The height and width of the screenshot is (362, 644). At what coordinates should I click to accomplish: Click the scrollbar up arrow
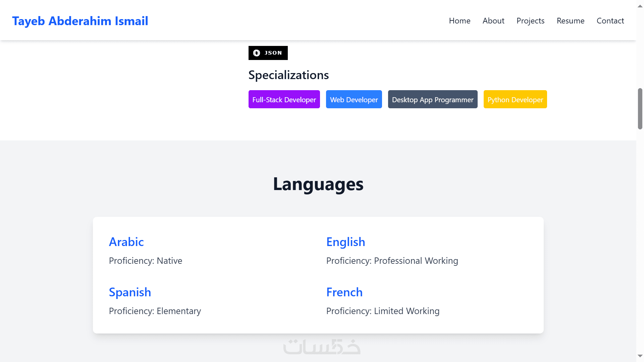pyautogui.click(x=640, y=6)
